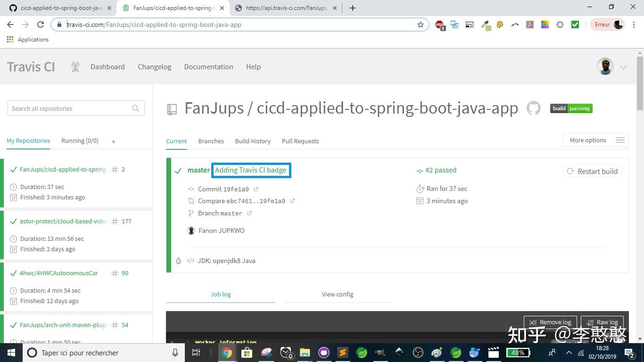Click the magnifier in the repository search field

tap(135, 108)
